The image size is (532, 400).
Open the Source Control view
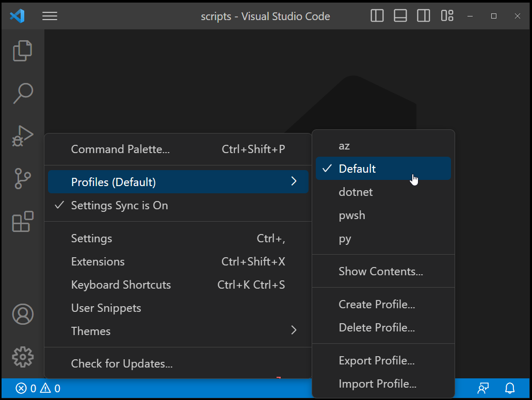coord(23,179)
